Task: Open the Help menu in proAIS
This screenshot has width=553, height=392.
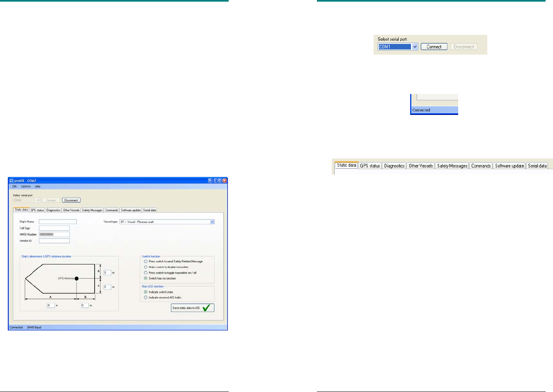Action: coord(37,186)
